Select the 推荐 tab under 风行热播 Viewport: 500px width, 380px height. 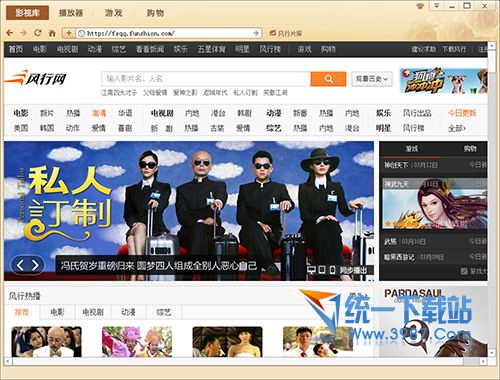click(22, 312)
